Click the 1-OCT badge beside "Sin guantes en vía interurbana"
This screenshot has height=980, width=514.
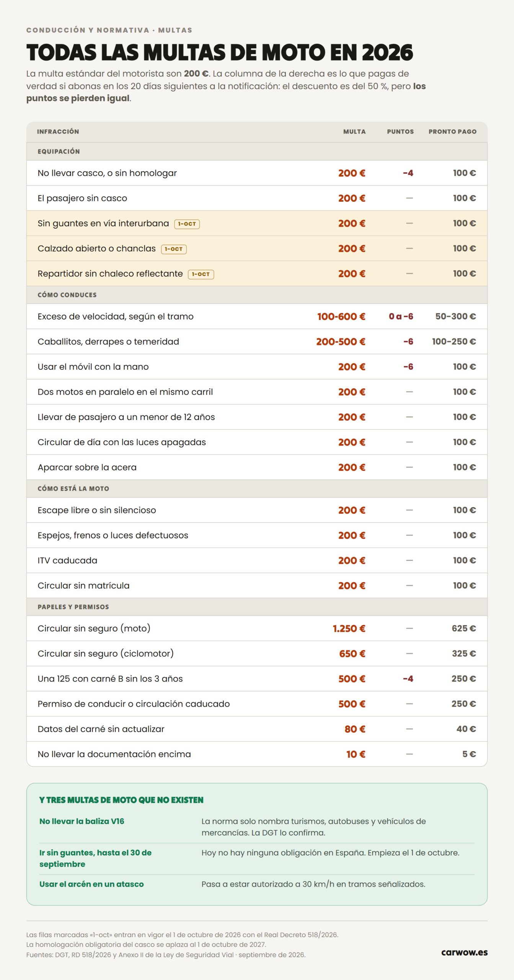187,224
